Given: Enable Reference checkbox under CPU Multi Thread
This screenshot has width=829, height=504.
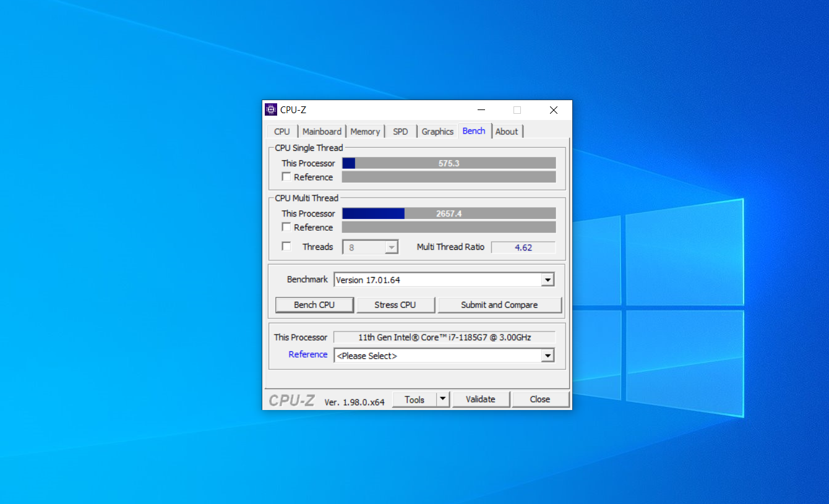Looking at the screenshot, I should tap(286, 227).
